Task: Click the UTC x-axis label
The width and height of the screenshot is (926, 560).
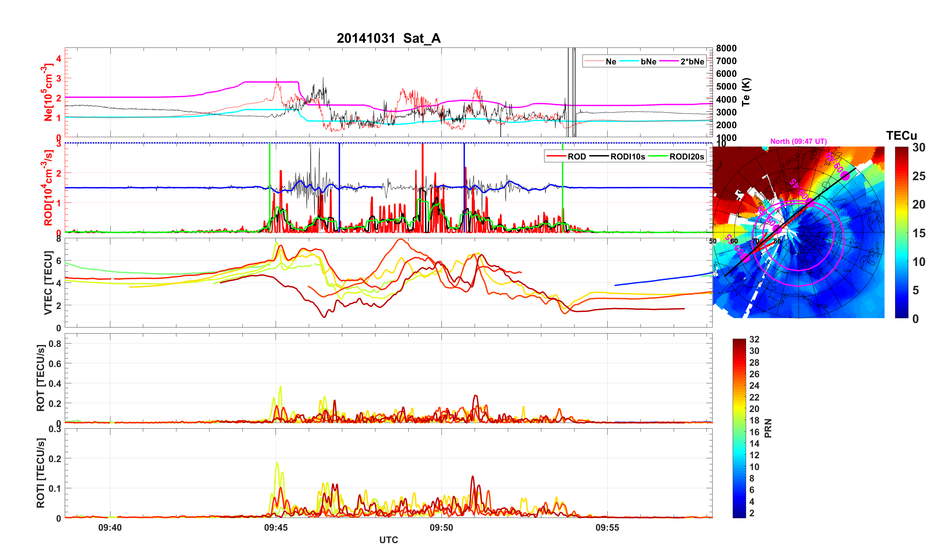Action: pyautogui.click(x=388, y=540)
